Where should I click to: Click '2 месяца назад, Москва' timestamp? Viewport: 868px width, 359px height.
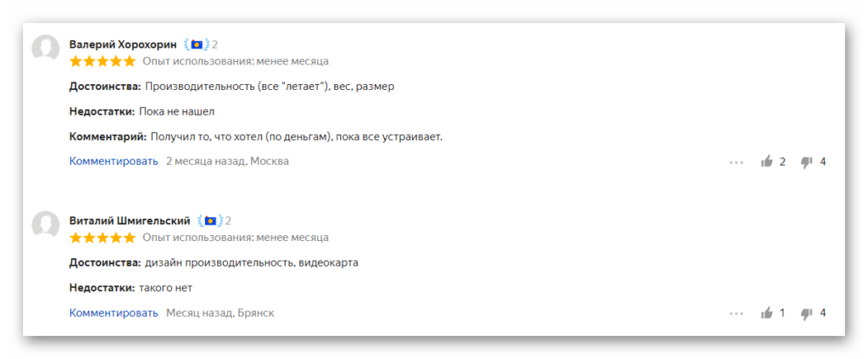point(227,161)
